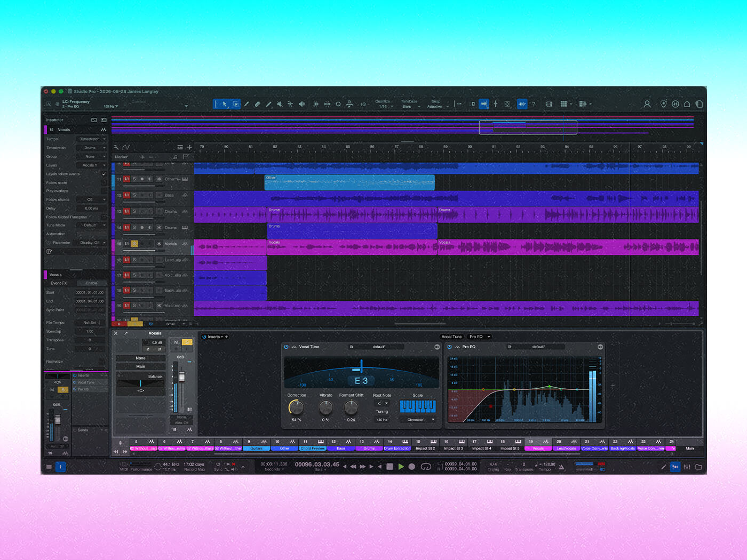
Task: Switch to Vocal Tune insert tab
Action: 451,337
